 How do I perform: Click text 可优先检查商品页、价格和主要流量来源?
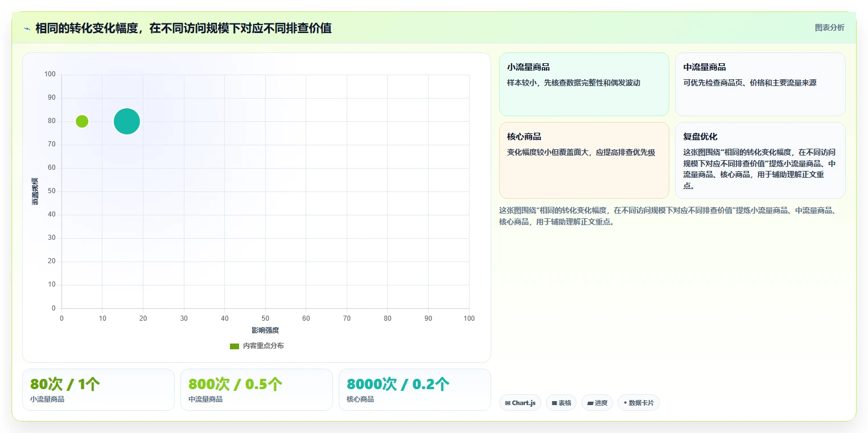coord(750,83)
